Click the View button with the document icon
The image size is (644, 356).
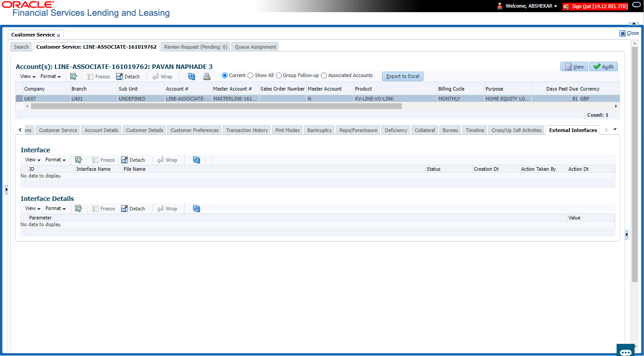coord(574,67)
